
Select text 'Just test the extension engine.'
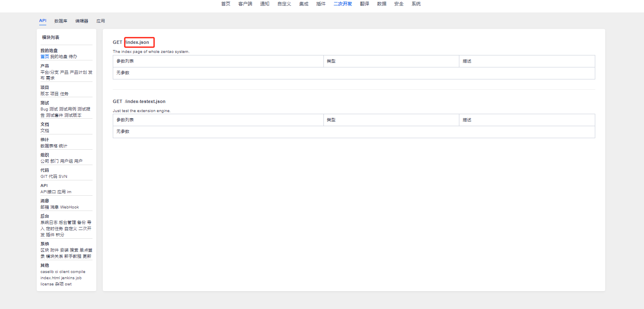click(142, 111)
